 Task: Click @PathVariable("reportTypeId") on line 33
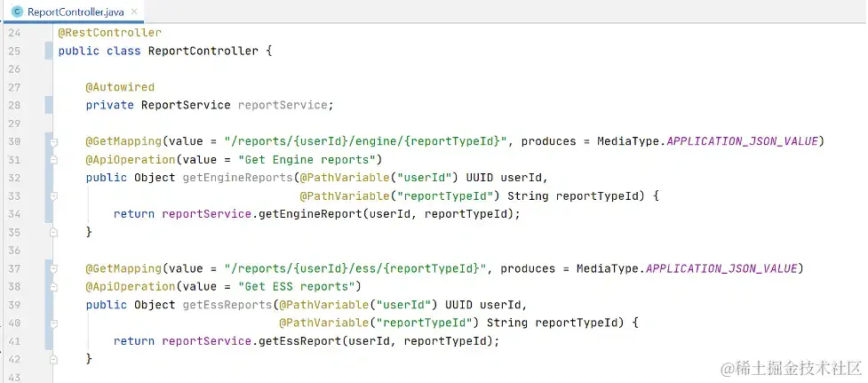tap(400, 195)
